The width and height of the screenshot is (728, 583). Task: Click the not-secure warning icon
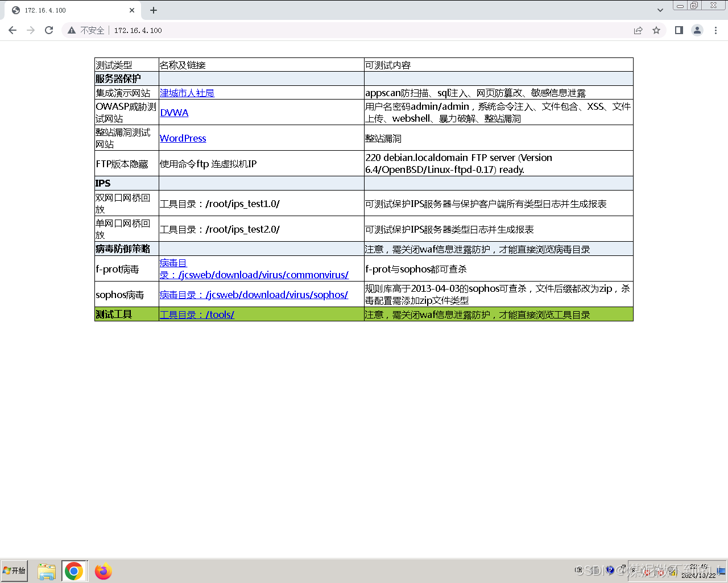click(72, 30)
